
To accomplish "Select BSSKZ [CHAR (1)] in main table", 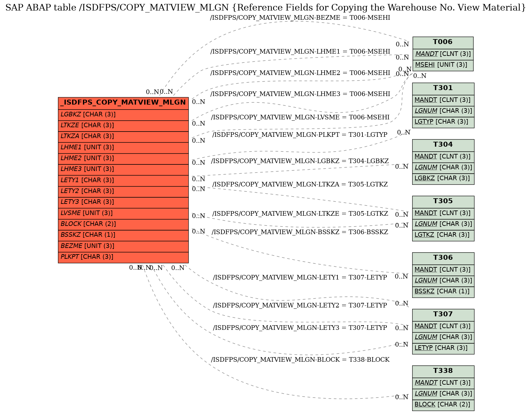I will pos(123,235).
